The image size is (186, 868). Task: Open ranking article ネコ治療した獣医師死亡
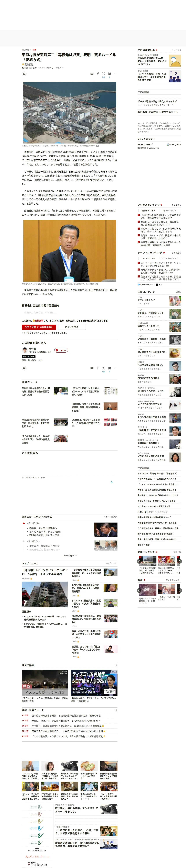[x=161, y=216]
